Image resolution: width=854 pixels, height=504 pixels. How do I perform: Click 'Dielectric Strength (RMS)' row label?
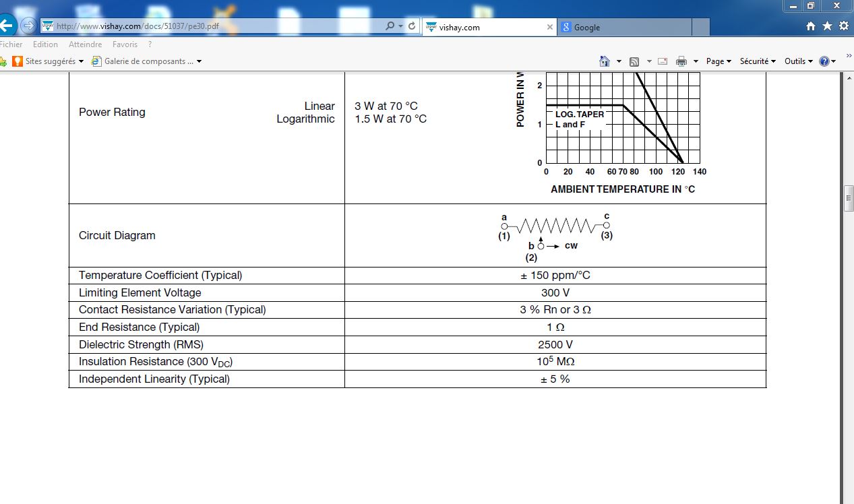tap(141, 344)
